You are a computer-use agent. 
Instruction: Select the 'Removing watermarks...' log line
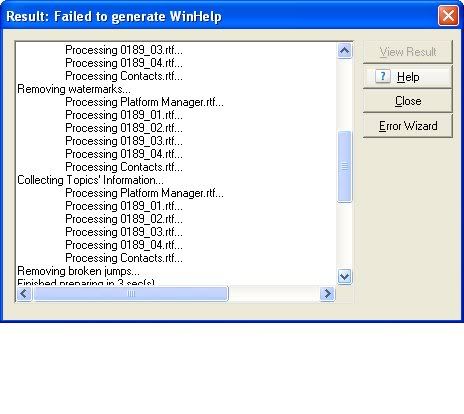74,89
